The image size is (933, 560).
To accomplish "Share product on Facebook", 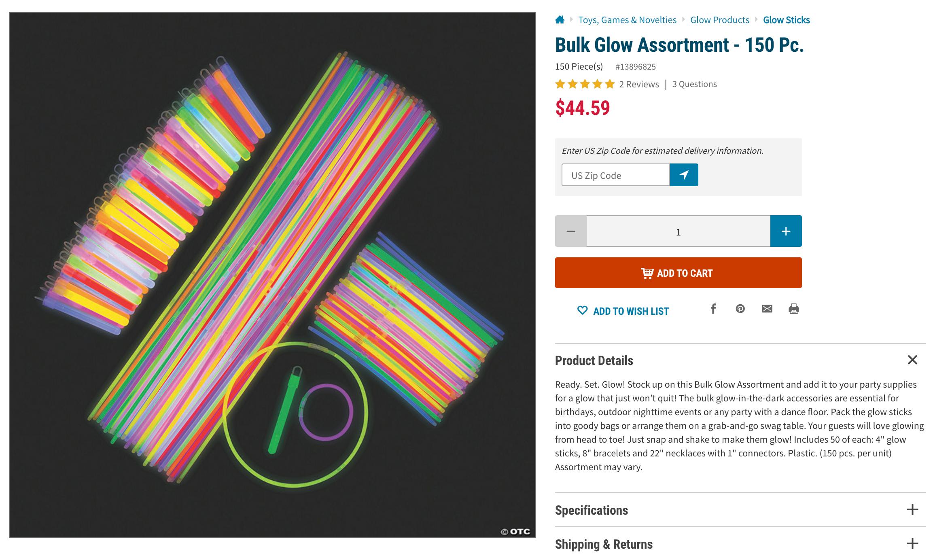I will 714,309.
